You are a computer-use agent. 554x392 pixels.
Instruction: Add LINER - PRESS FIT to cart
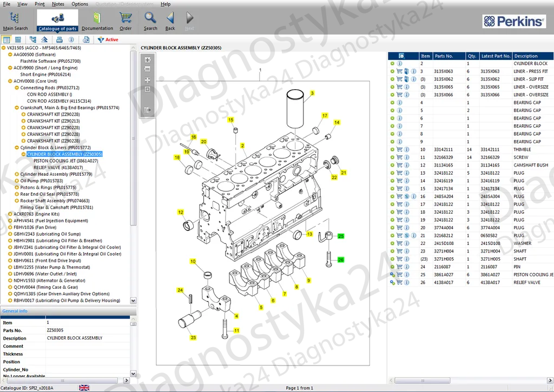[399, 71]
